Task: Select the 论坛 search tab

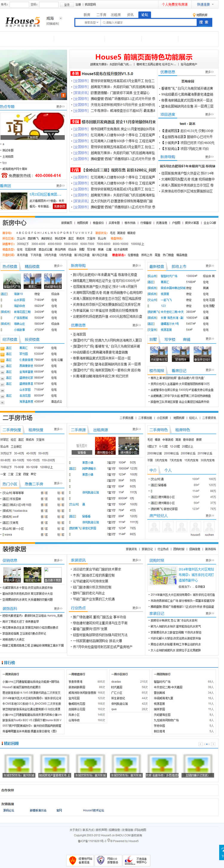Action: 145,15
